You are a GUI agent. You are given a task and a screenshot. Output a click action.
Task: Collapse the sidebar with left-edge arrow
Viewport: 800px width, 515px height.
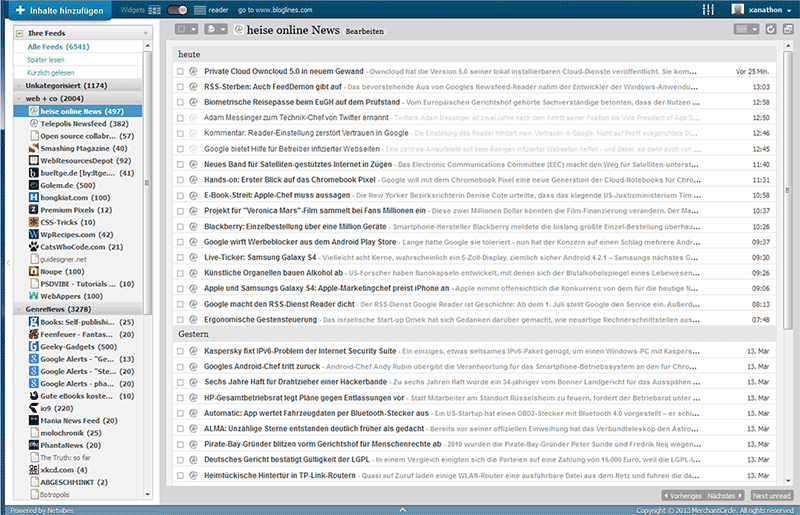point(8,262)
